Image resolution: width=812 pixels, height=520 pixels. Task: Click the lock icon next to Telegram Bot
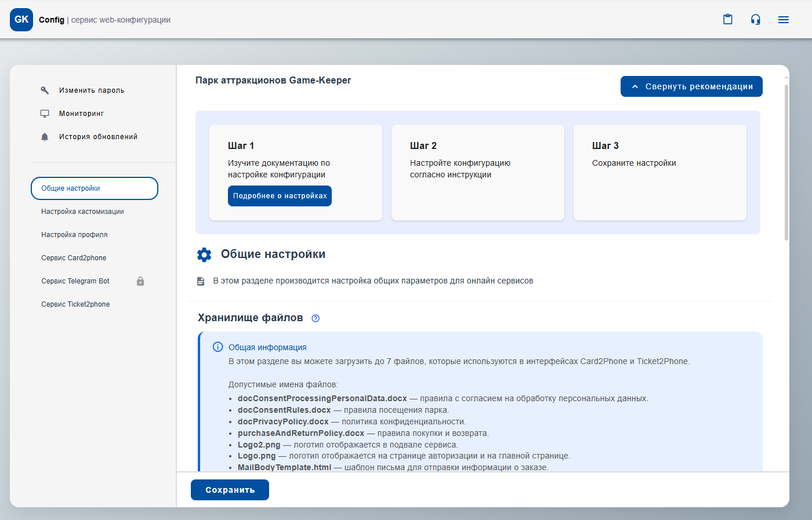click(140, 281)
